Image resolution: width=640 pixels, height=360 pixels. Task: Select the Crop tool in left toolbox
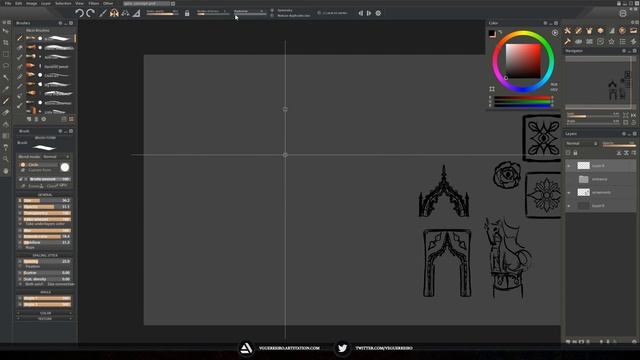click(x=6, y=42)
